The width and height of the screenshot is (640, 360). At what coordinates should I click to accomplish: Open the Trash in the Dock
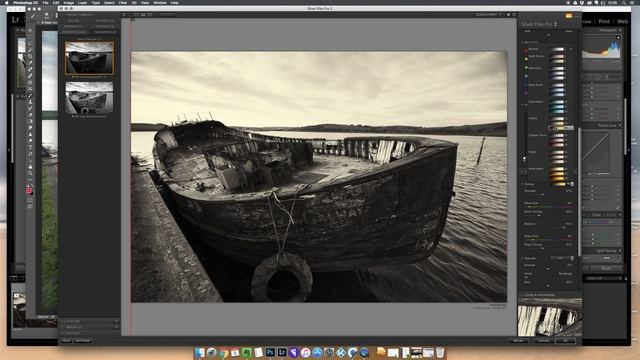pyautogui.click(x=440, y=352)
